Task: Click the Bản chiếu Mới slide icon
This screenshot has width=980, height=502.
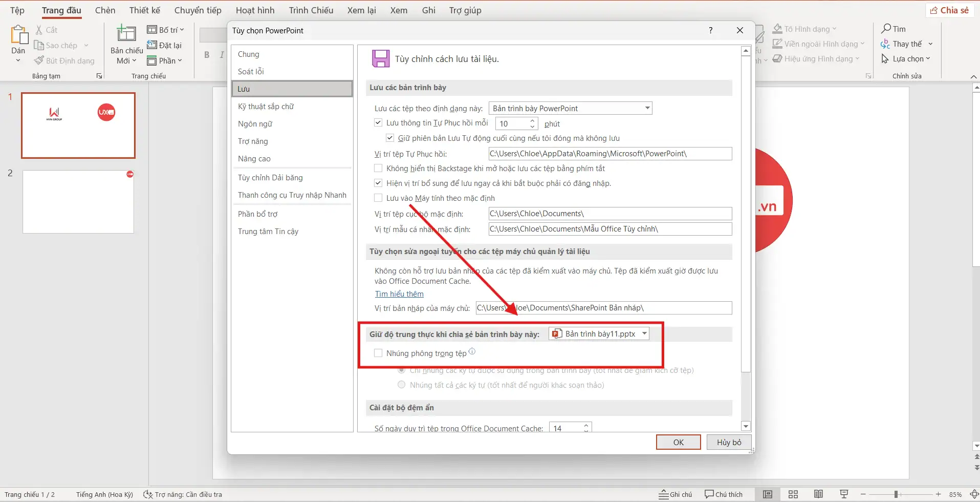Action: coord(126,34)
